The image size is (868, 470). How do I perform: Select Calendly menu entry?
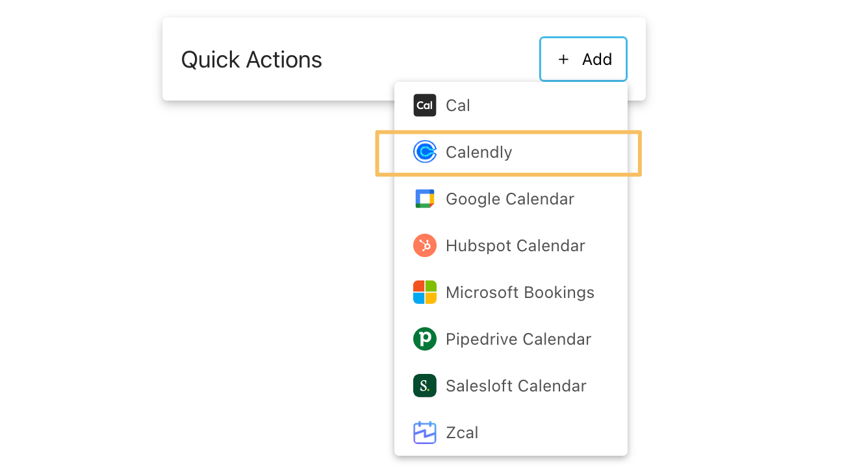pyautogui.click(x=479, y=152)
